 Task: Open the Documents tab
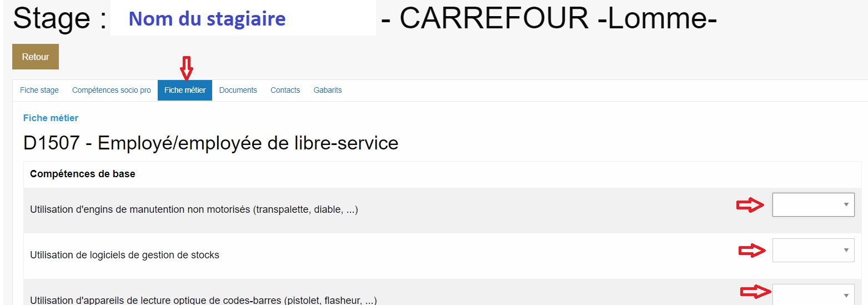pyautogui.click(x=238, y=90)
